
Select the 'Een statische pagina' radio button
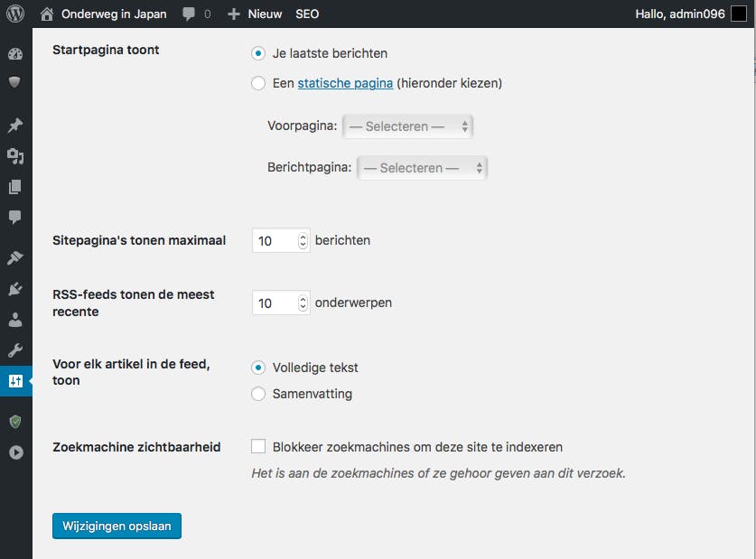tap(259, 83)
